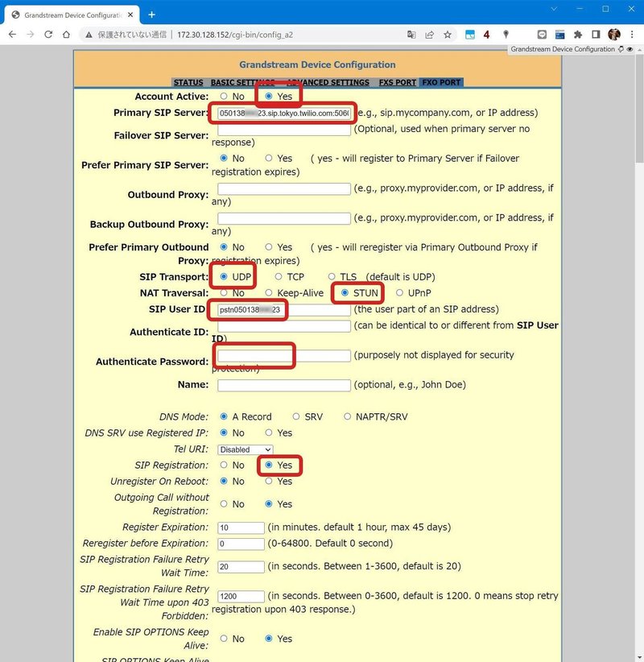This screenshot has height=662, width=644.
Task: Click the eye icon in the tooltip
Action: point(630,49)
